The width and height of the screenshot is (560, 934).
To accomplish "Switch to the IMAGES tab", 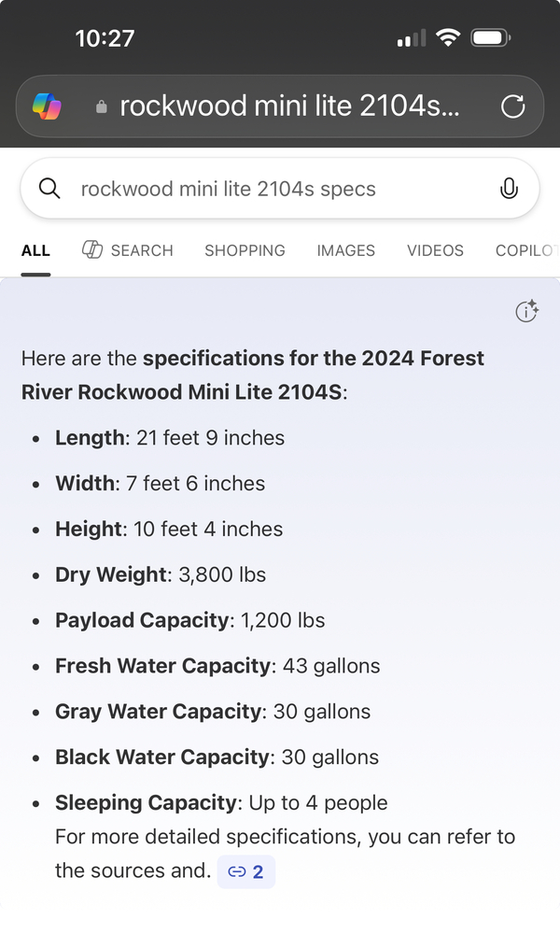I will click(x=345, y=250).
